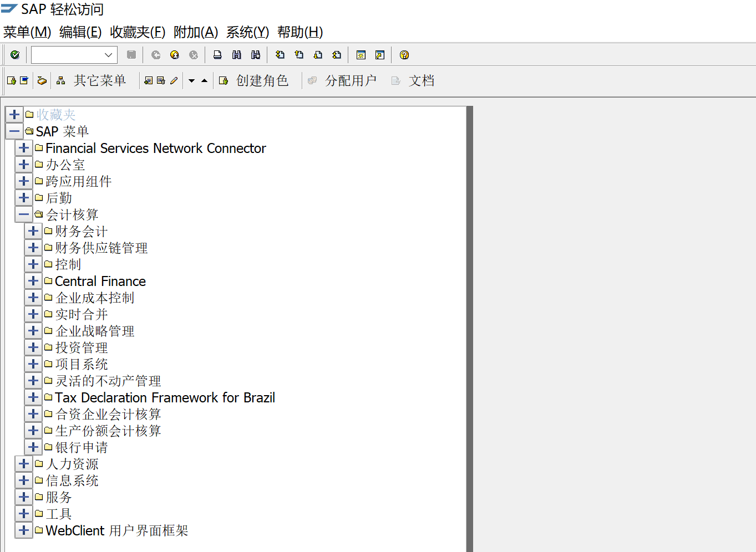This screenshot has width=756, height=552.
Task: Click the Find Next binoculars-plus icon
Action: click(256, 55)
